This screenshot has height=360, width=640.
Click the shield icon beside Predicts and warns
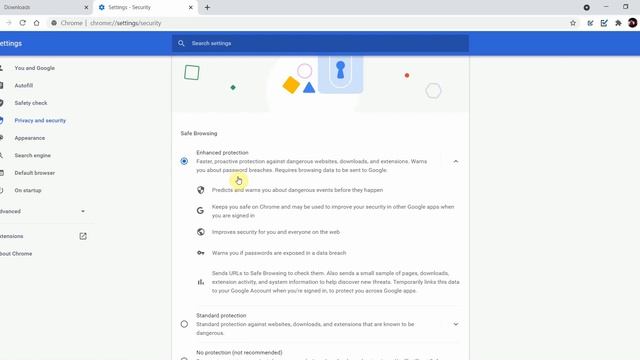200,190
